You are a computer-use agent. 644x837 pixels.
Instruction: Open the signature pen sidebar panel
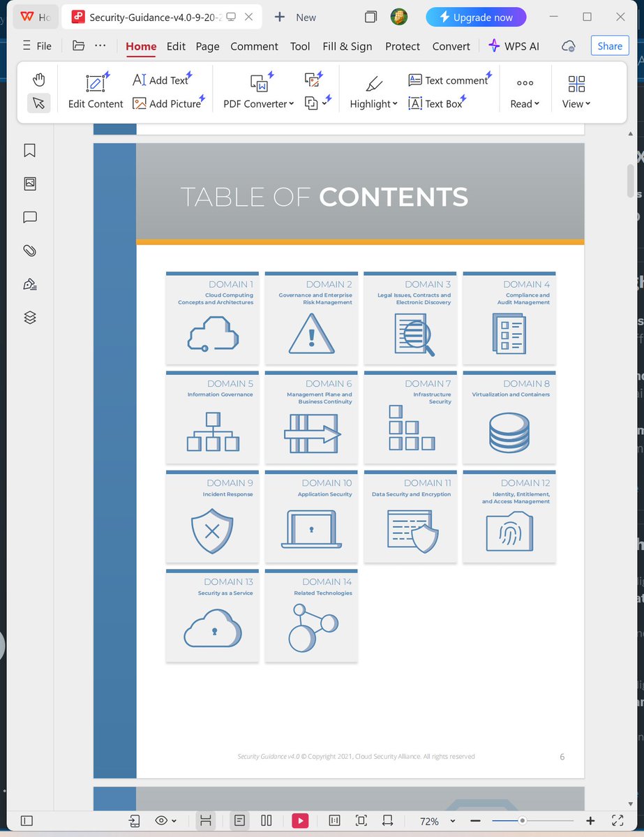(x=30, y=284)
